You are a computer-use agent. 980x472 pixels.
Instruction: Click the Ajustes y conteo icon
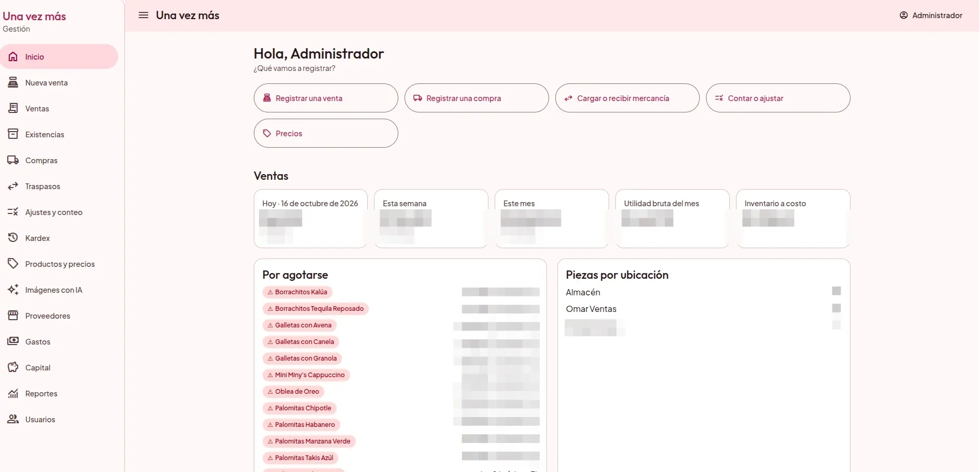point(13,212)
